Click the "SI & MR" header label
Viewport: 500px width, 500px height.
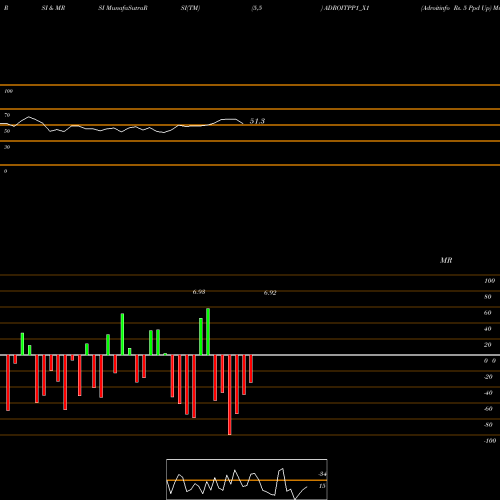click(53, 8)
